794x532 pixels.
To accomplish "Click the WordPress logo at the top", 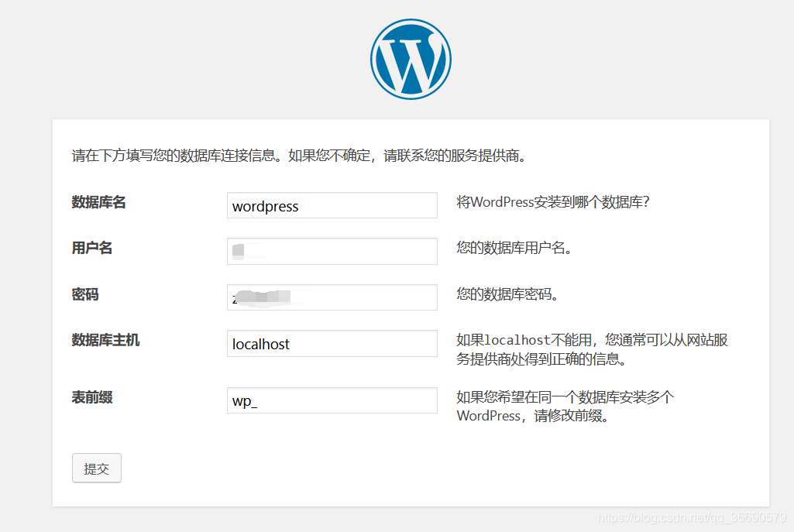I will (411, 59).
